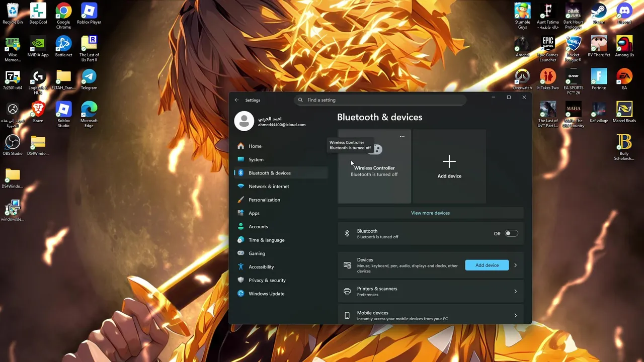The width and height of the screenshot is (644, 362).
Task: Click the Find a setting search box
Action: pos(380,100)
